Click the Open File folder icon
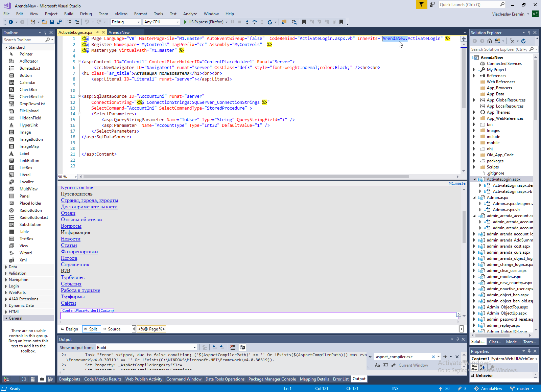The image size is (541, 392). click(x=44, y=22)
